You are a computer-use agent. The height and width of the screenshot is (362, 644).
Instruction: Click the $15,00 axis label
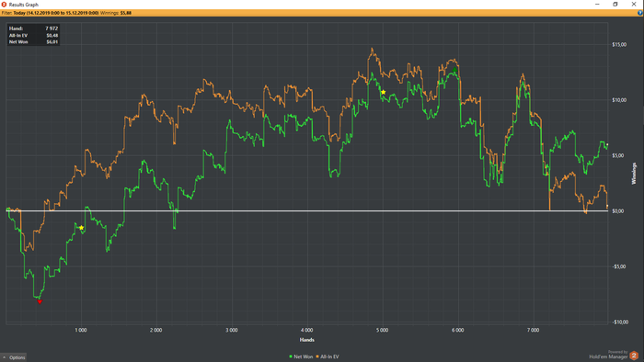pyautogui.click(x=619, y=44)
